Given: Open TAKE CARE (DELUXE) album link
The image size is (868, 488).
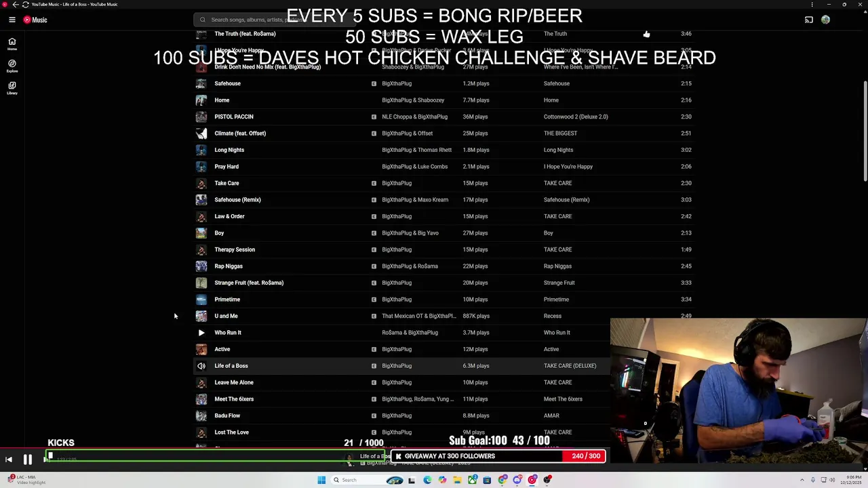Looking at the screenshot, I should pos(570,366).
